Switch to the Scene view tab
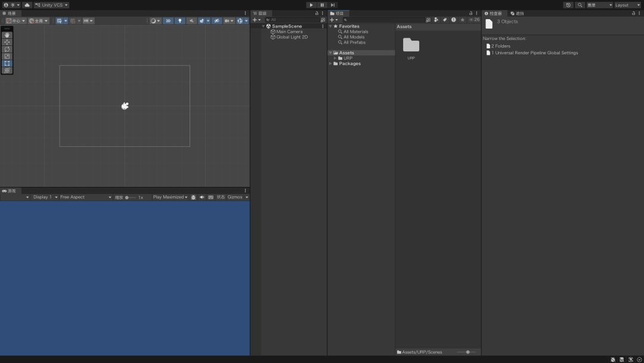 click(10, 13)
